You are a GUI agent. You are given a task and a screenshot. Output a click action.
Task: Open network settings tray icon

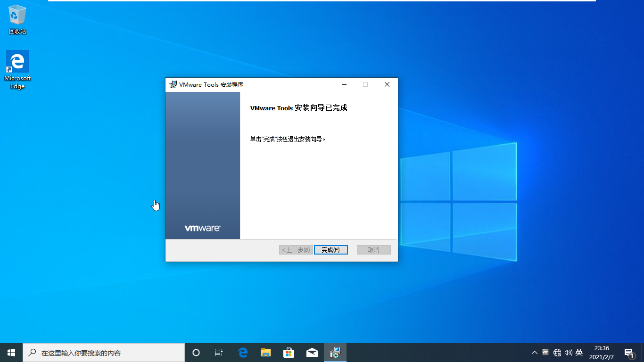pos(557,353)
